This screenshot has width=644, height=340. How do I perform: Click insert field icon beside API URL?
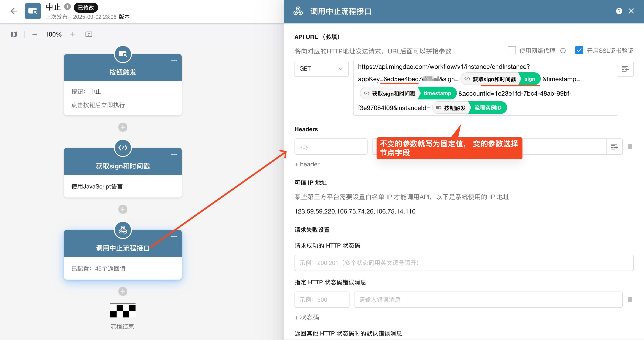tap(625, 69)
